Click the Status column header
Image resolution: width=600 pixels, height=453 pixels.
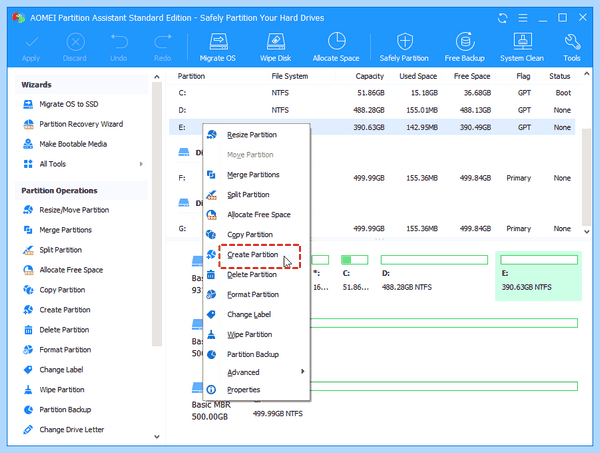click(560, 76)
